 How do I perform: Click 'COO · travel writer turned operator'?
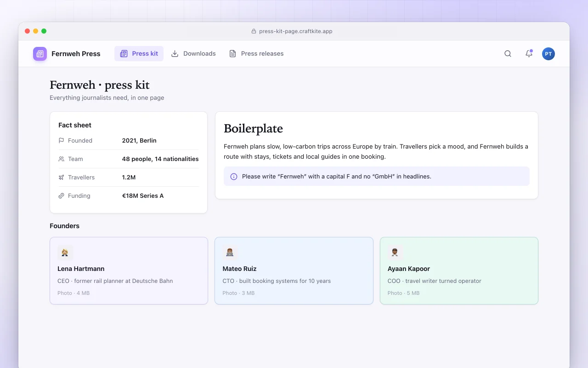435,281
